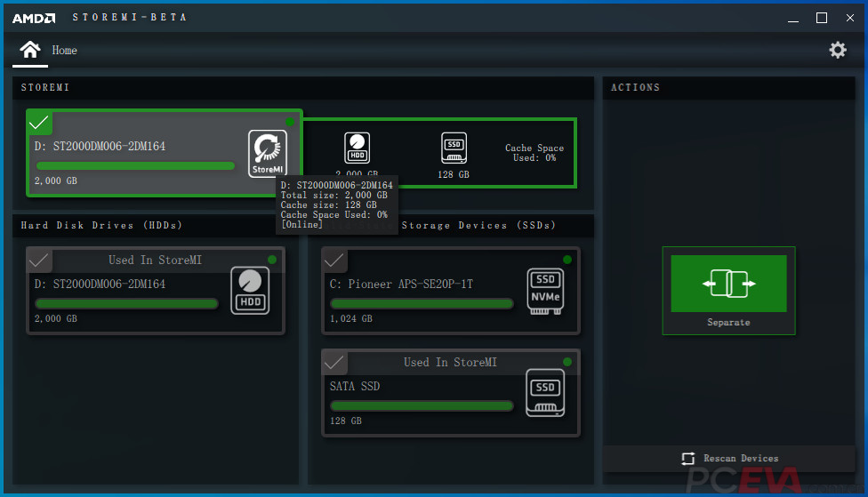868x497 pixels.
Task: Click HDD icon on ST2000DM006 hard disk card
Action: point(250,291)
